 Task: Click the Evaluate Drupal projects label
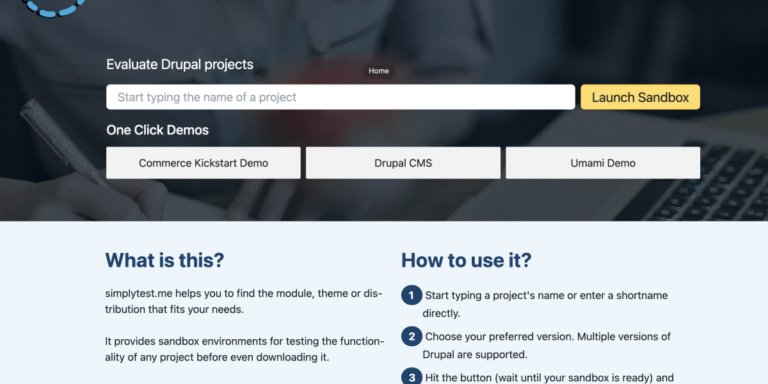[180, 64]
